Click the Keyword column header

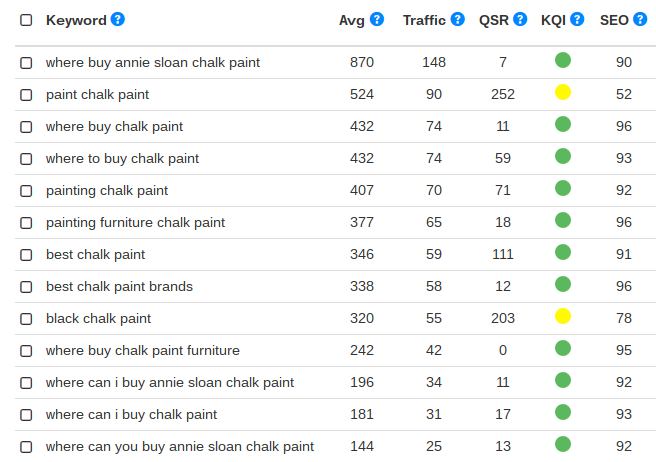[x=76, y=20]
